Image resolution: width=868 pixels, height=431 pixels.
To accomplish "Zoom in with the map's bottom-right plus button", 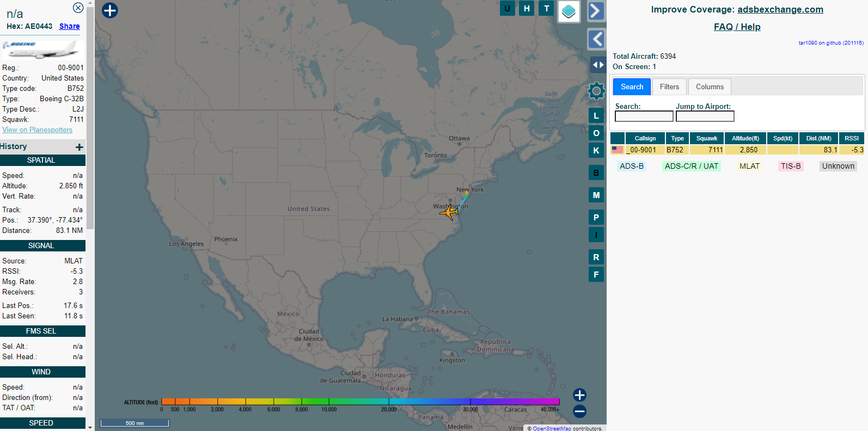I will (x=579, y=395).
